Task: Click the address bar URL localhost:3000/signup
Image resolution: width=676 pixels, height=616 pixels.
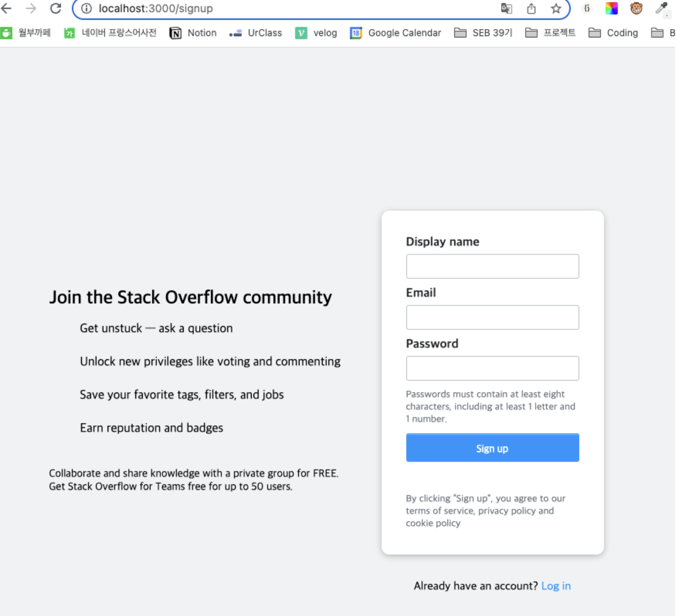Action: [156, 8]
